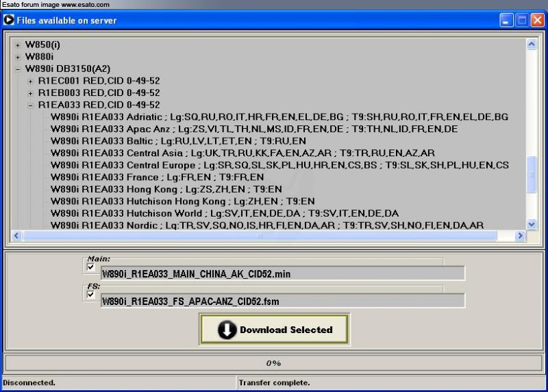
Task: Minimize the Files available on server window
Action: [506, 21]
